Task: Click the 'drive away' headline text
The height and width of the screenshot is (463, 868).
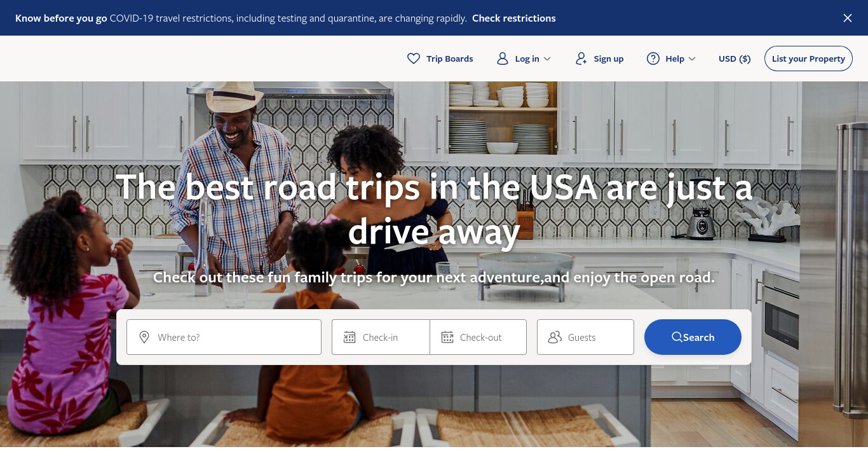Action: 434,231
